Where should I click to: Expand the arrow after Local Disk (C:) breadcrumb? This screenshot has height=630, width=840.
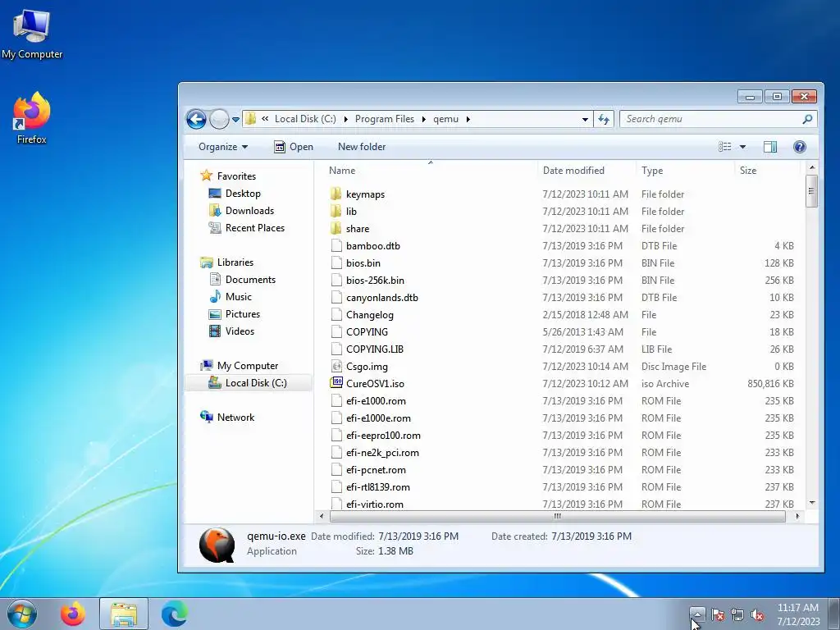(345, 120)
